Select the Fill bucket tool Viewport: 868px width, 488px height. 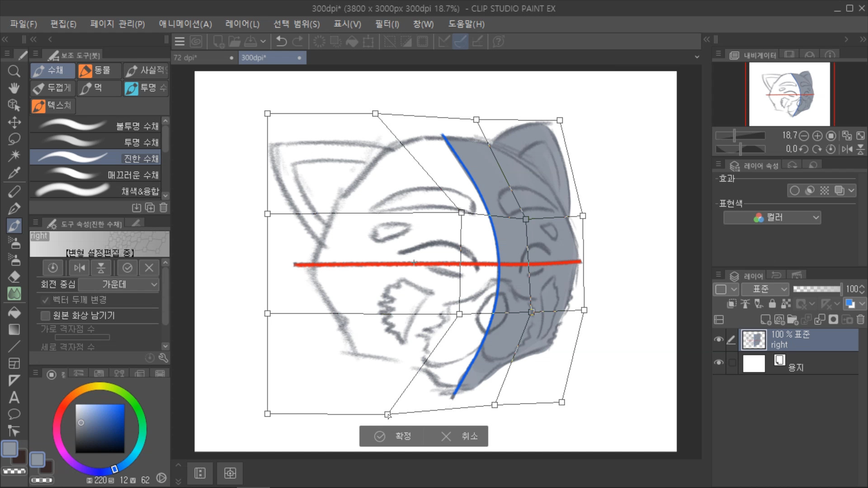pos(14,313)
